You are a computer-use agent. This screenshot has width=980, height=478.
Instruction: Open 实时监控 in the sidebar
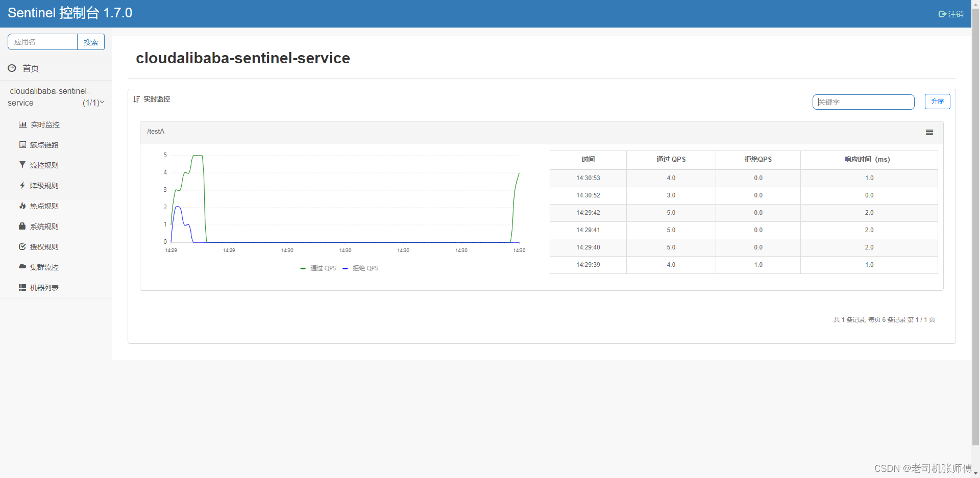click(45, 124)
